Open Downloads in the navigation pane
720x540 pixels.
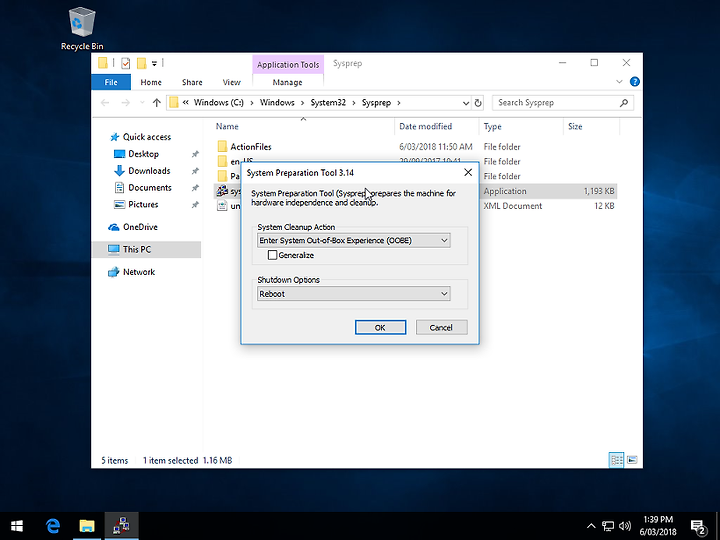coord(149,171)
